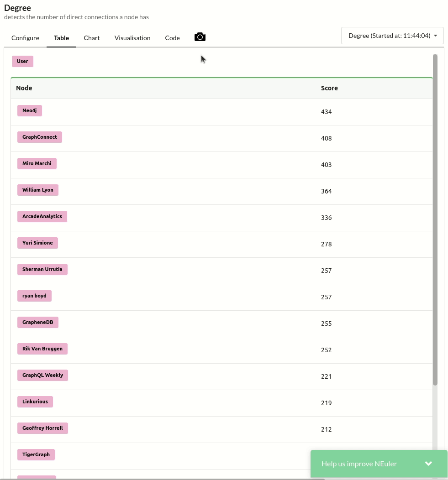Collapse the Help us improve NEuler banner

[428, 463]
